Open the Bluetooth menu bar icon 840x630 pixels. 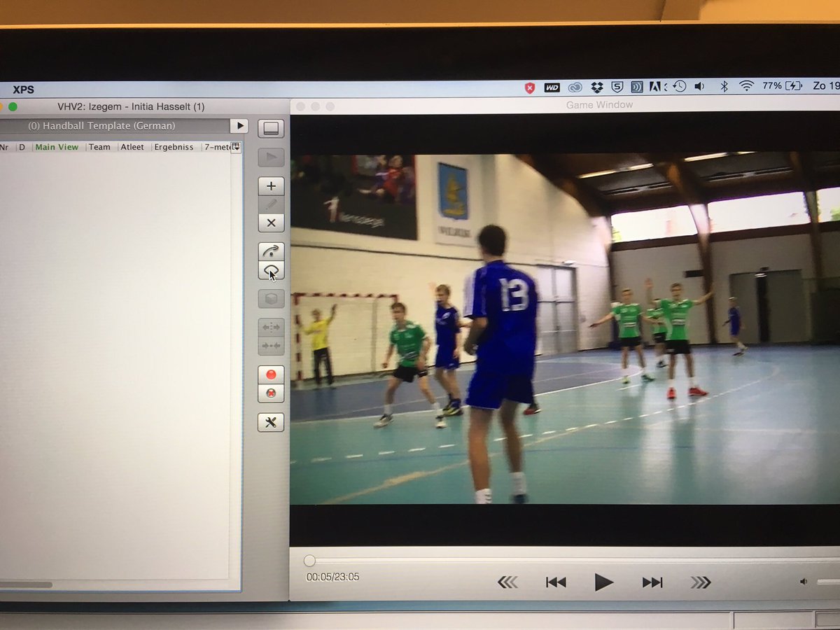(x=724, y=86)
